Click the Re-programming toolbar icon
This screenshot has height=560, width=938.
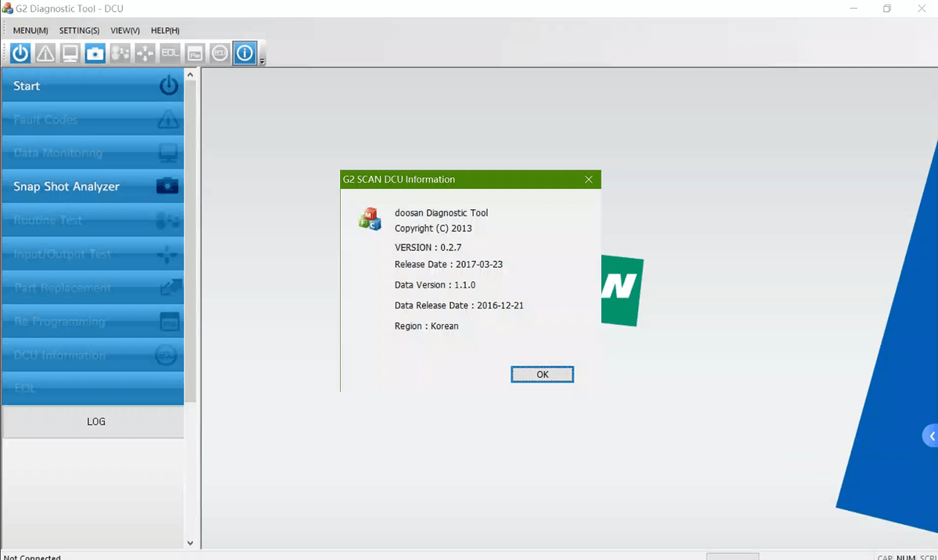click(x=195, y=53)
